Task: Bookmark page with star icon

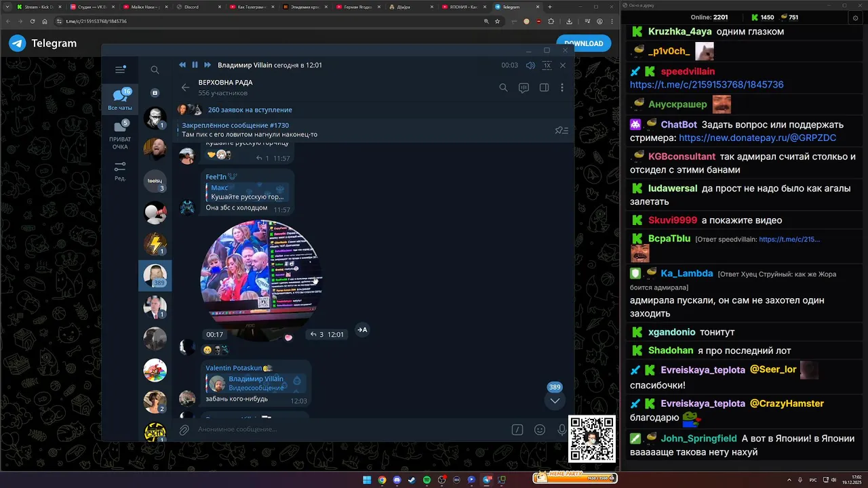Action: coord(498,21)
